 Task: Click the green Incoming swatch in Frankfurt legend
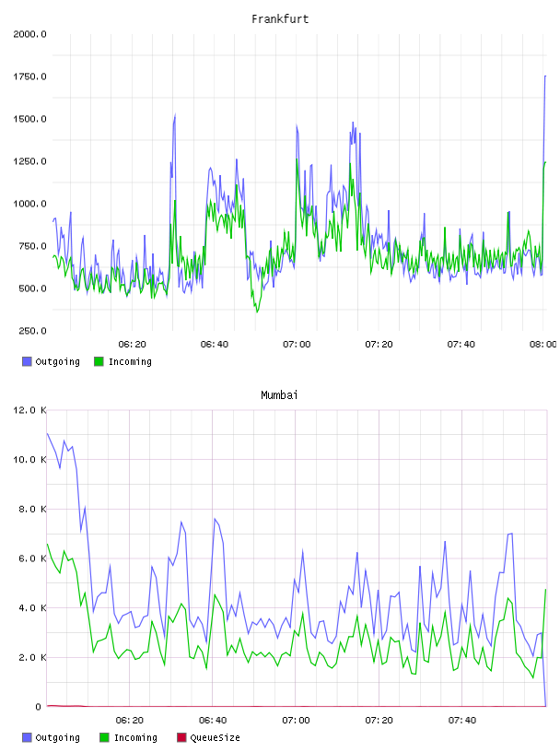pyautogui.click(x=99, y=361)
